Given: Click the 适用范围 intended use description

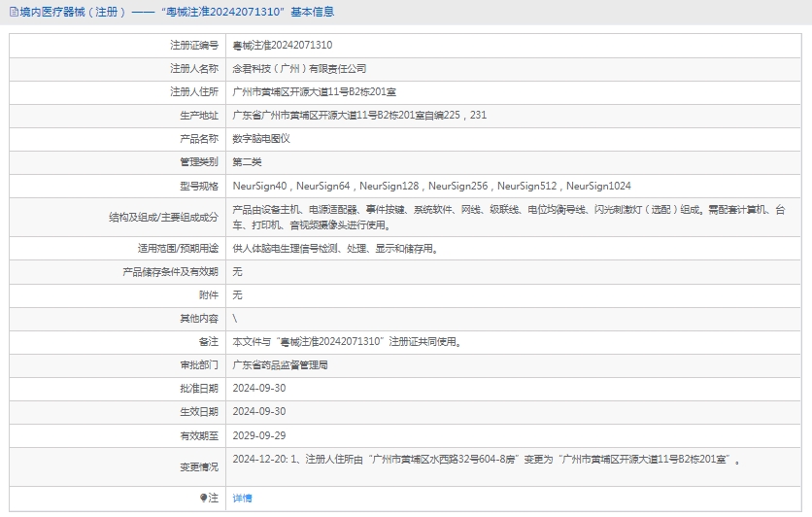Looking at the screenshot, I should [x=335, y=249].
